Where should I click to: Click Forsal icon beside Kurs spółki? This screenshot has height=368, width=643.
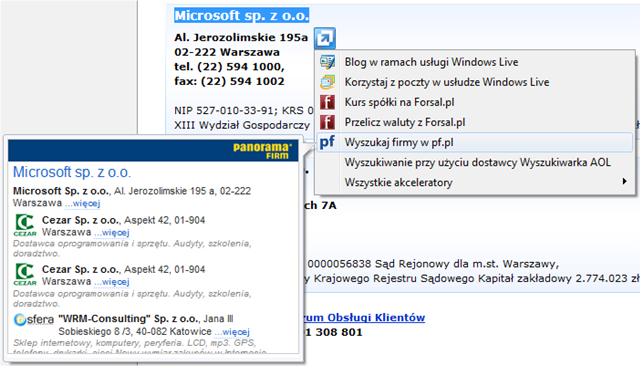point(327,102)
